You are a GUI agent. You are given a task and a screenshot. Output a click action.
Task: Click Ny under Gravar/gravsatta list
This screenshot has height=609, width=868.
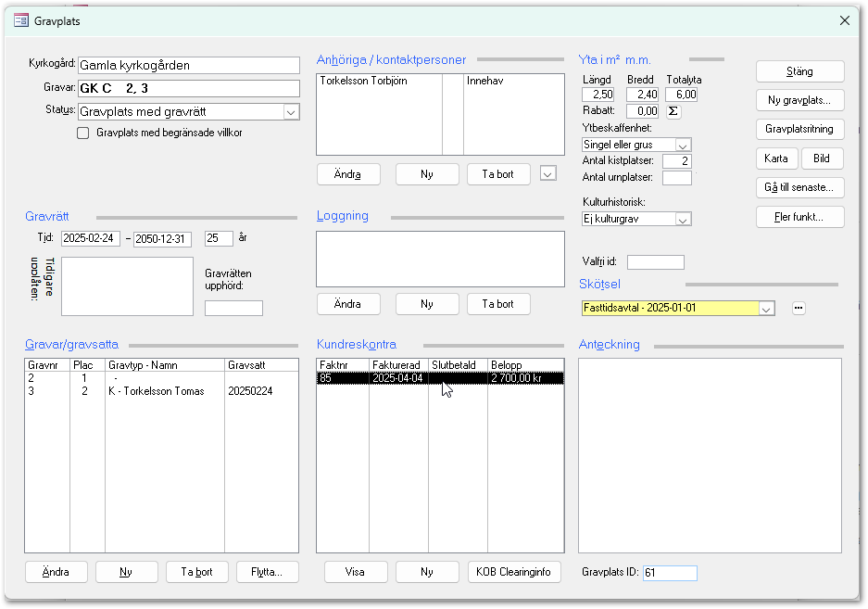[126, 572]
